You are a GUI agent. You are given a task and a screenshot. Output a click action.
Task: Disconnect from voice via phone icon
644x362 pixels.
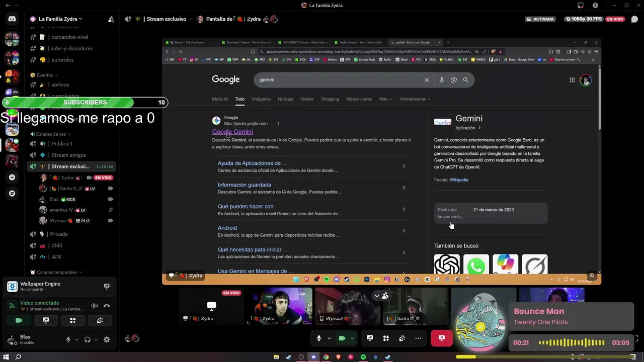click(x=107, y=306)
